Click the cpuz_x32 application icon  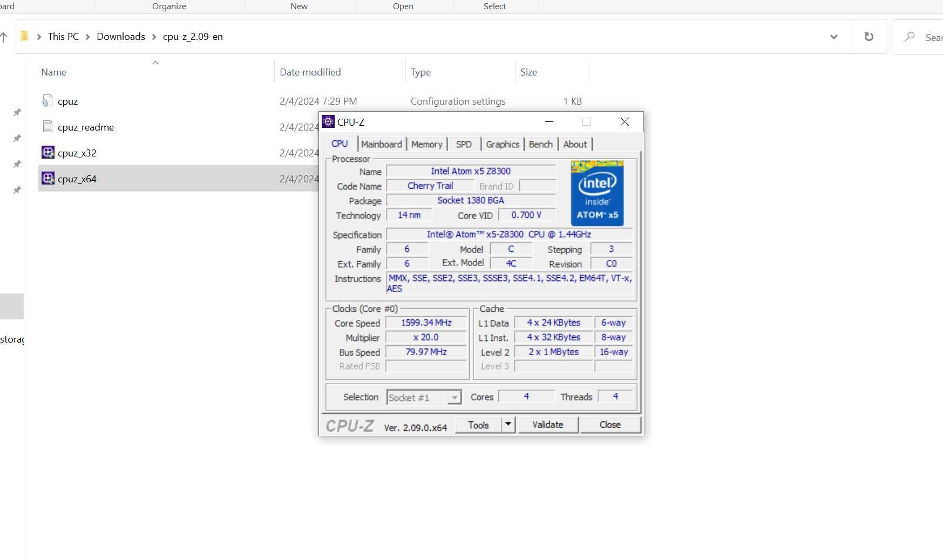(x=48, y=152)
